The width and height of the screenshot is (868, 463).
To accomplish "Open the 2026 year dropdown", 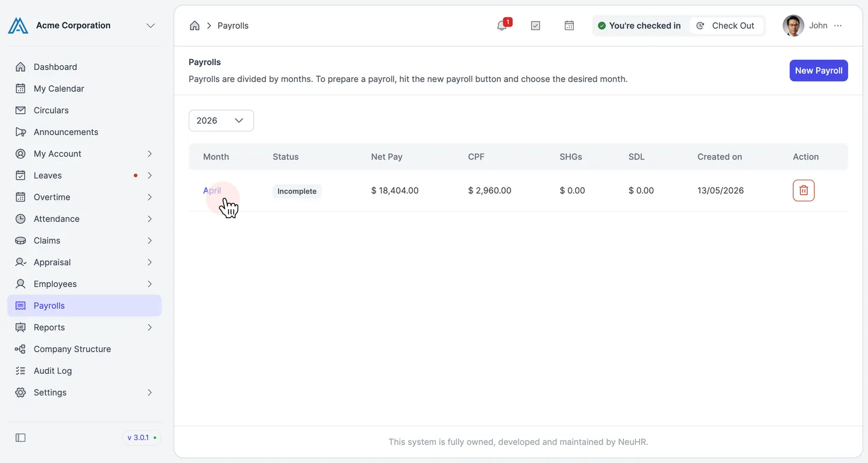I will pos(221,121).
